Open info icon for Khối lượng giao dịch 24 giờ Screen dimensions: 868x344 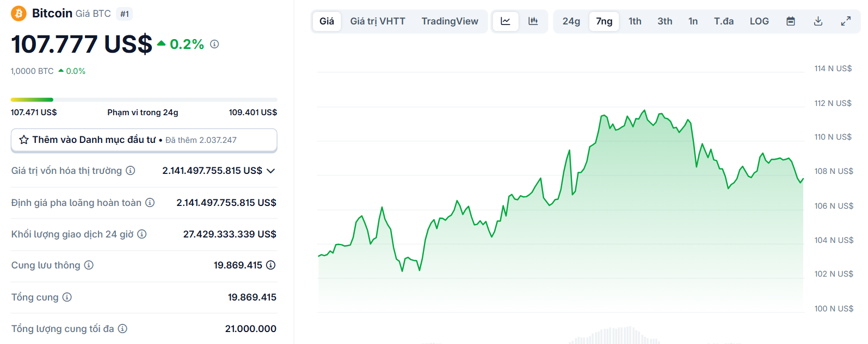[x=142, y=234]
